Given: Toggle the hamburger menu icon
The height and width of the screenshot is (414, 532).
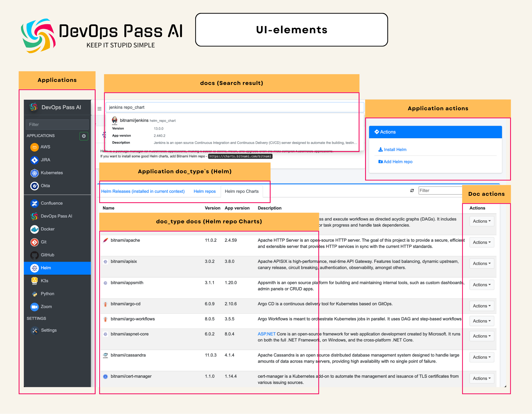Looking at the screenshot, I should 99,109.
